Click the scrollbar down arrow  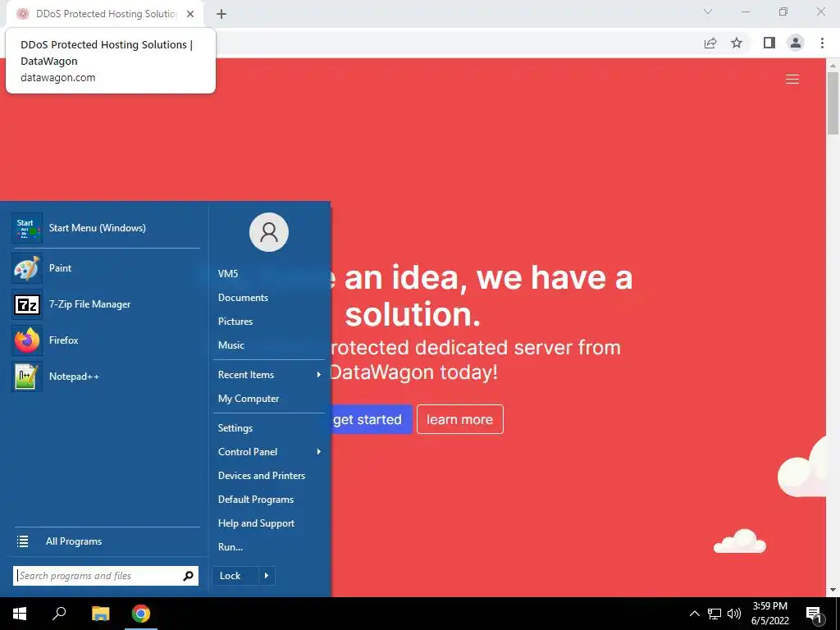pos(833,590)
